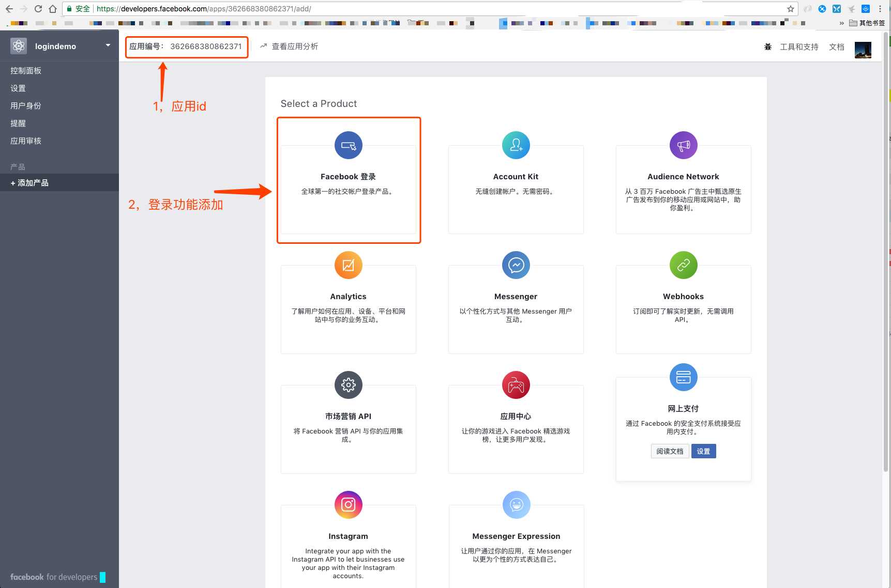
Task: Open Chrome three-dot menu
Action: 880,9
